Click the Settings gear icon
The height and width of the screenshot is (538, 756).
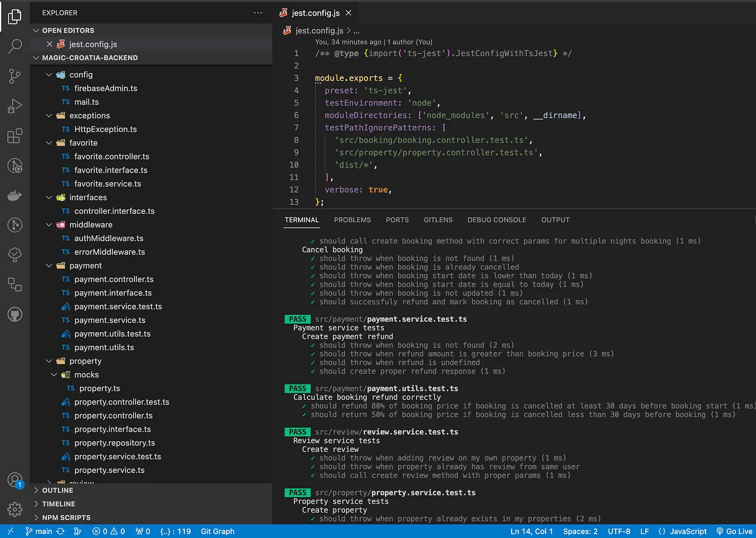[x=14, y=509]
